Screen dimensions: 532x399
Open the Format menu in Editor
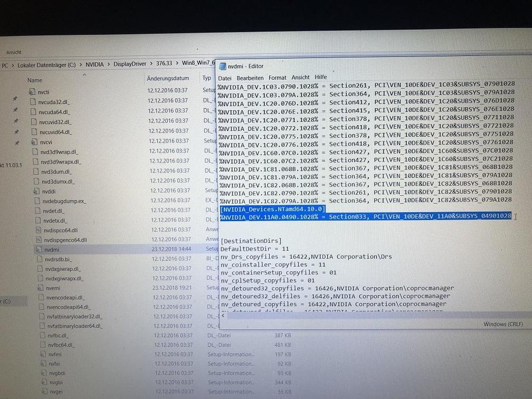277,78
